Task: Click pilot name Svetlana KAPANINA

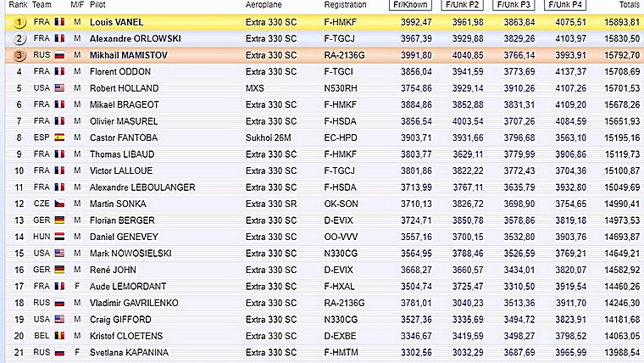Action: [129, 352]
